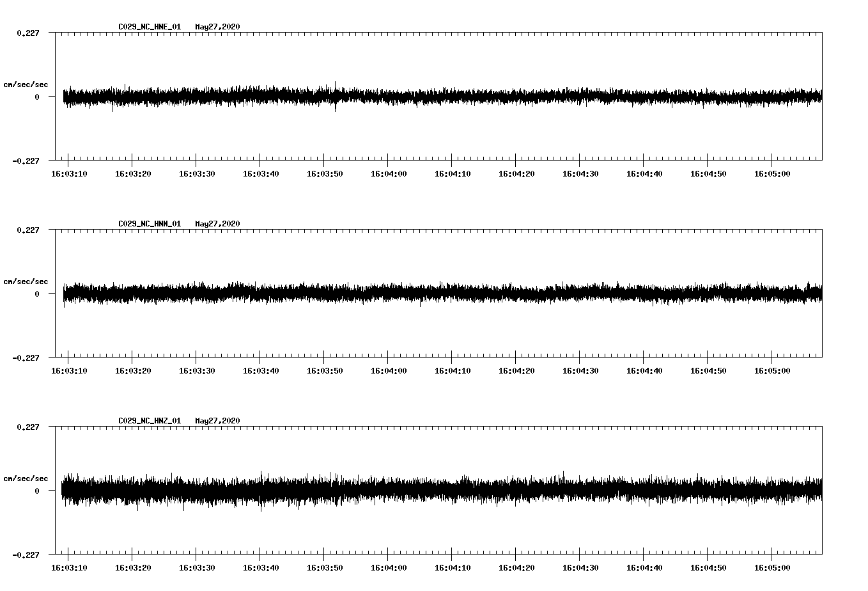Image resolution: width=868 pixels, height=591 pixels.
Task: Select the 16:04:30 time label under HNZ plot
Action: 580,567
